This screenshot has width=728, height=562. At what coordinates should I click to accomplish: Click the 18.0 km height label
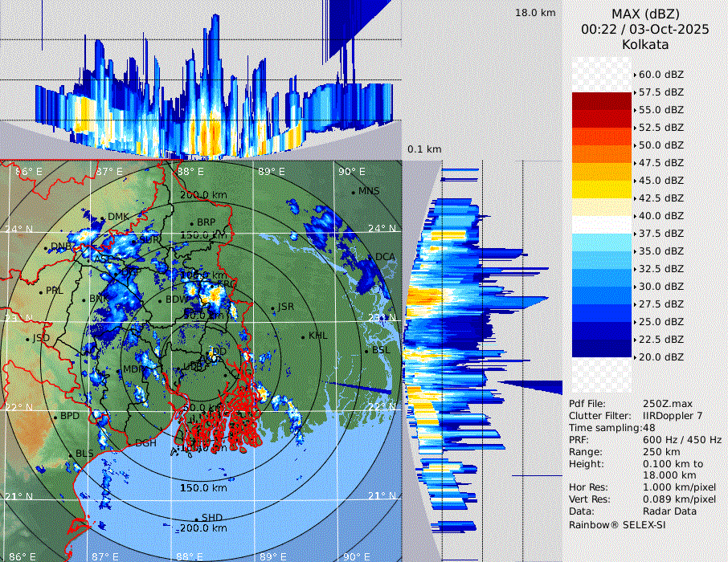point(535,13)
